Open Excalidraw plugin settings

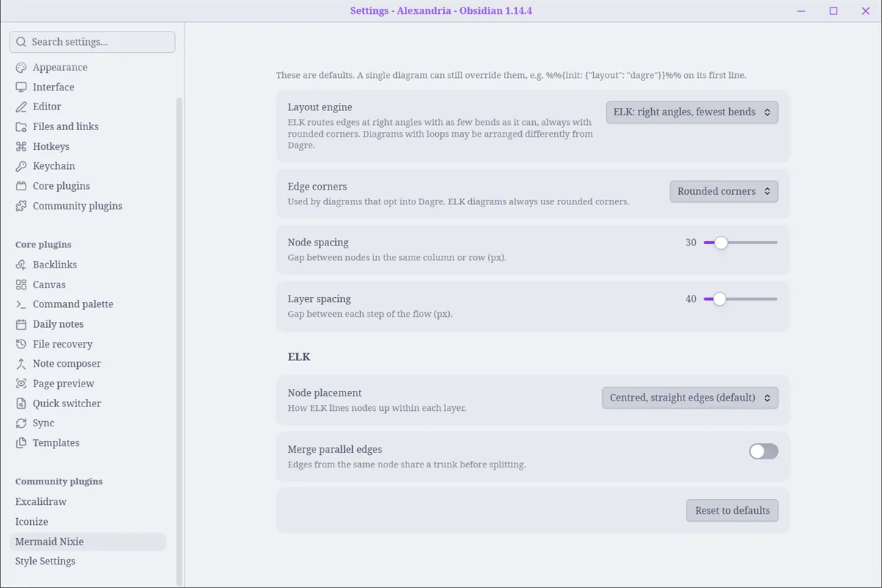87,502
